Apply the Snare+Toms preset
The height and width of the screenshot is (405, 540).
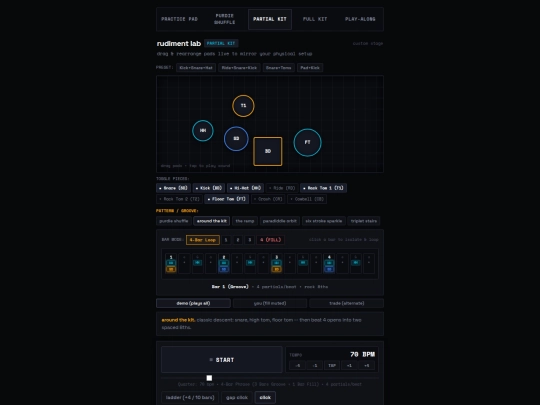pyautogui.click(x=278, y=68)
